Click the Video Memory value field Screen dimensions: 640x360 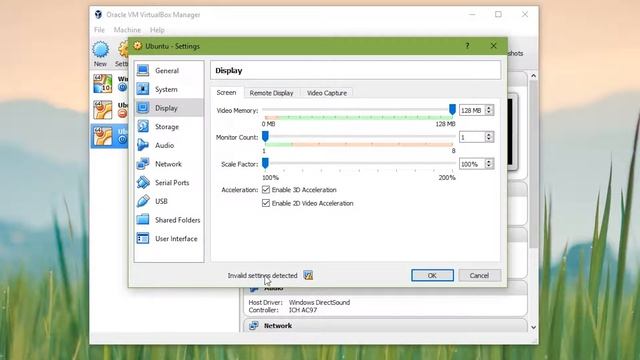472,110
